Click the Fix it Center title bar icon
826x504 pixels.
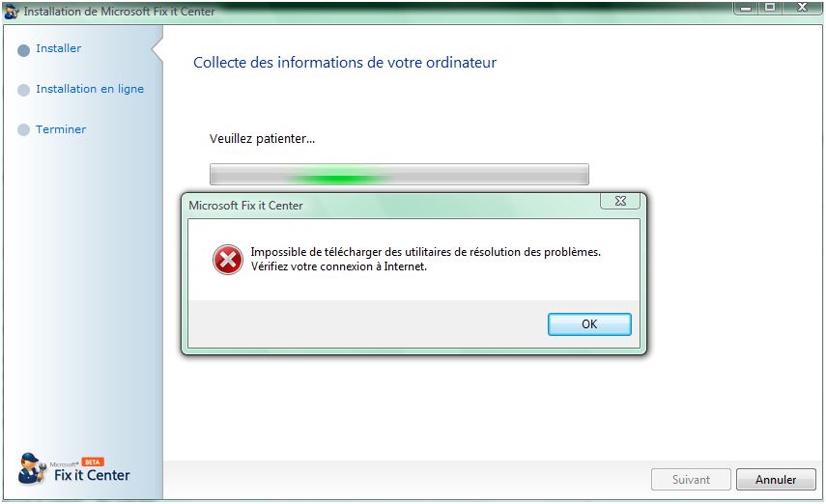click(x=11, y=11)
